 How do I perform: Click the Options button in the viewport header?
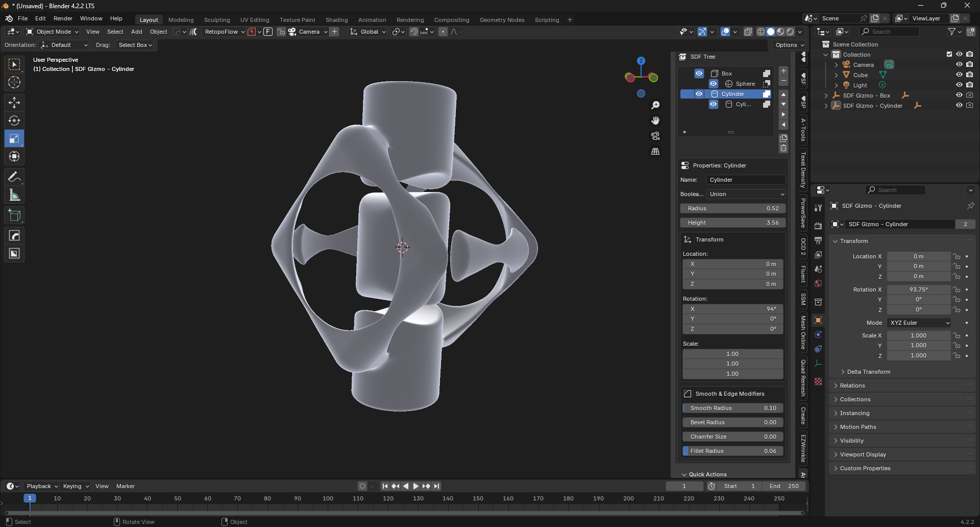(x=789, y=45)
